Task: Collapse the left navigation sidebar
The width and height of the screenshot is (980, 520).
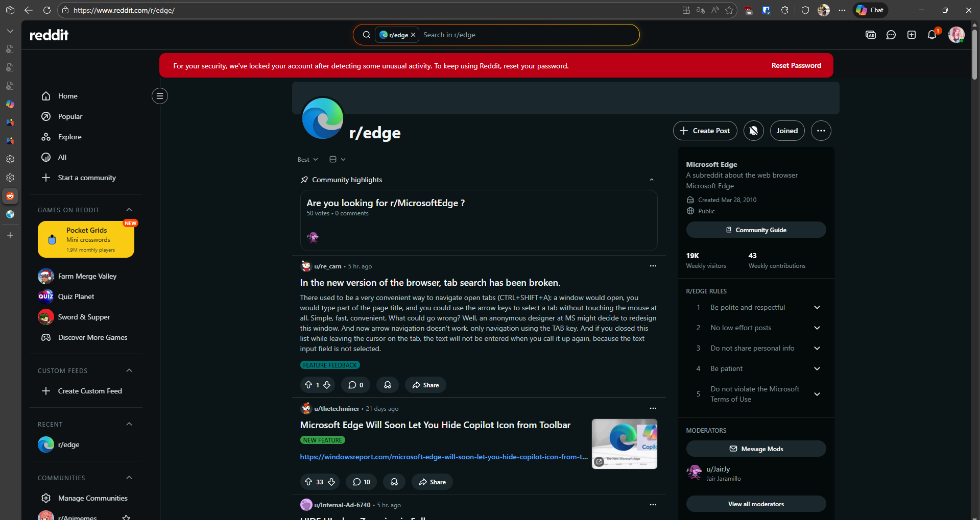Action: coord(160,96)
